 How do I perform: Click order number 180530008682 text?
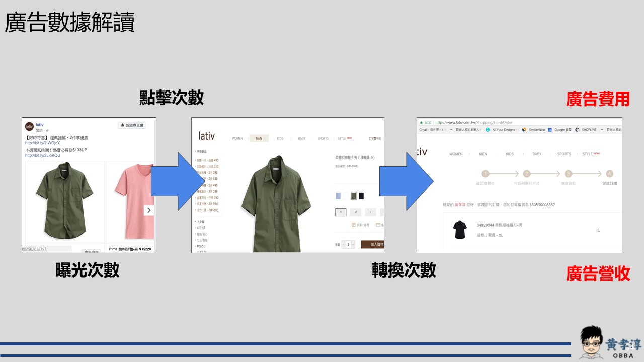pyautogui.click(x=543, y=205)
